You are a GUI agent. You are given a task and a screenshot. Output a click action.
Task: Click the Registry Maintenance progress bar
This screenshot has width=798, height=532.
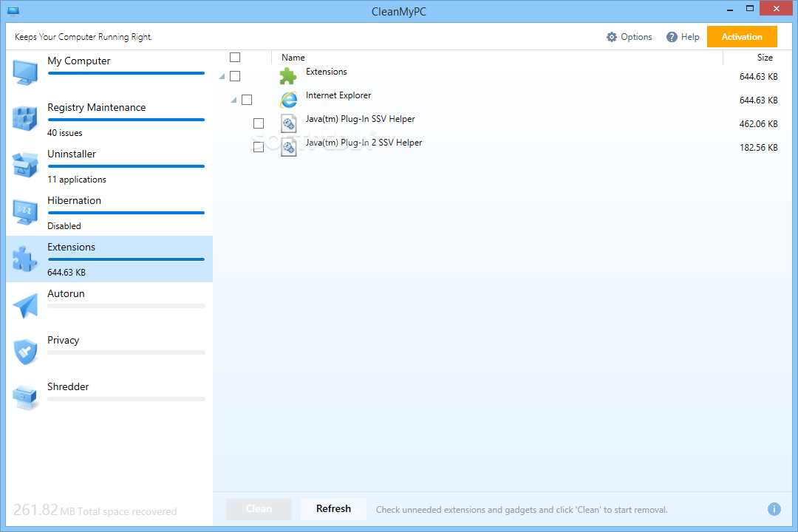(126, 120)
